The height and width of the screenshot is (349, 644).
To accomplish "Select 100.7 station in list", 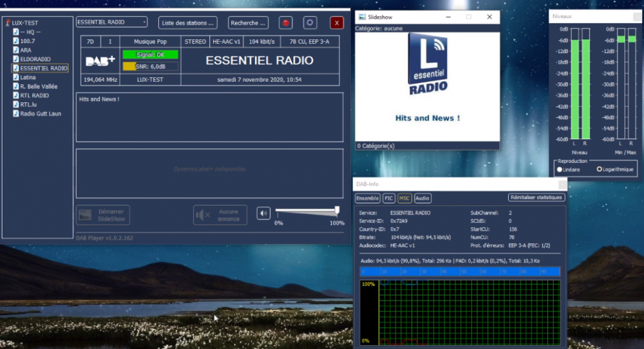I will (x=28, y=41).
